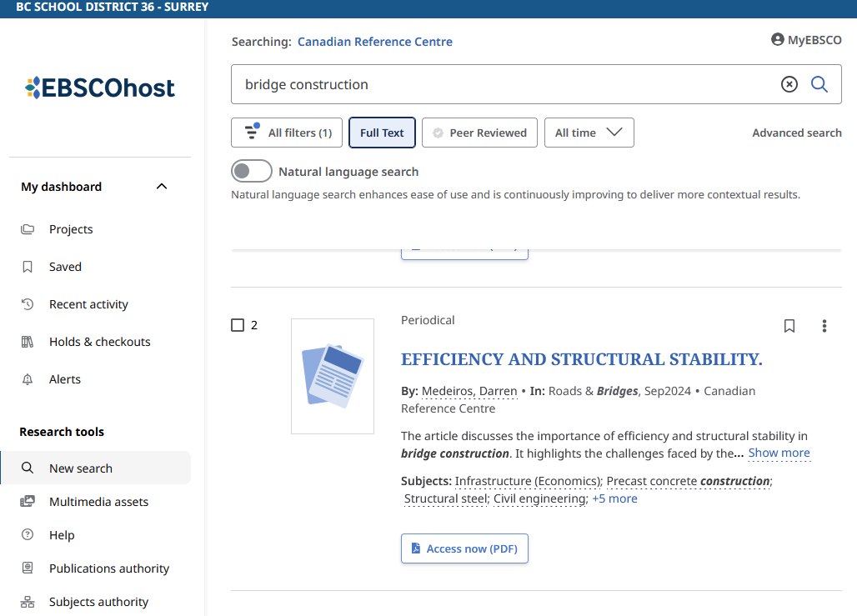The height and width of the screenshot is (616, 857).
Task: Check the checkbox for result 2
Action: [x=238, y=325]
